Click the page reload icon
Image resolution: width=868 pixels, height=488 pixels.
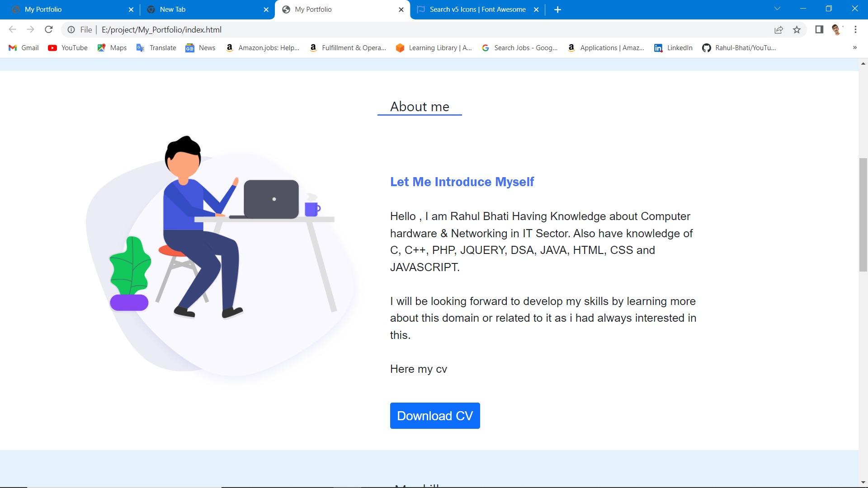pos(49,29)
